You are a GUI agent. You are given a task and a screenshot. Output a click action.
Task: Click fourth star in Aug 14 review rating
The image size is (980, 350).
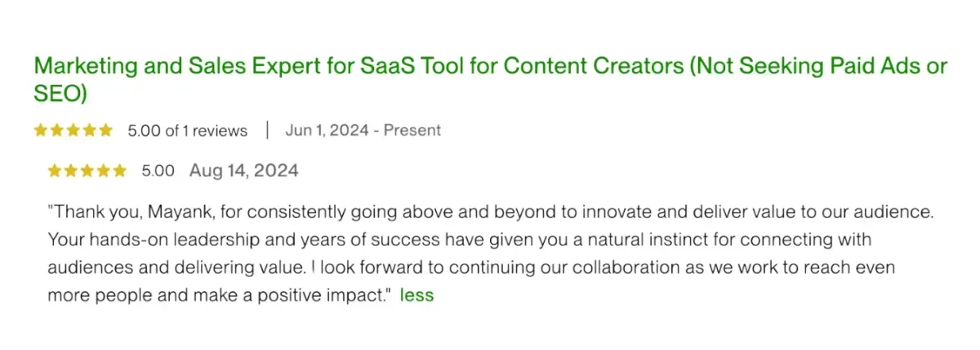(x=104, y=171)
